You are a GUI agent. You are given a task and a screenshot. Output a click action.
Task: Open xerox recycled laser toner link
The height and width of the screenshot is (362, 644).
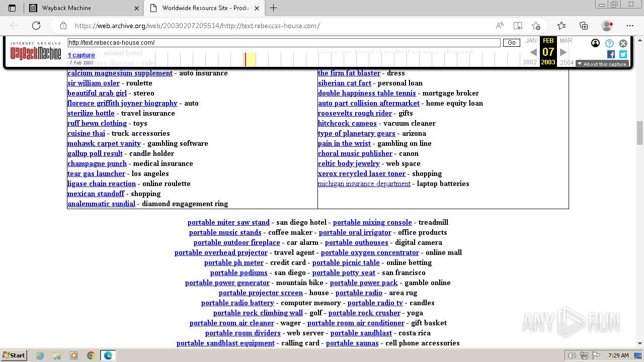coord(362,173)
